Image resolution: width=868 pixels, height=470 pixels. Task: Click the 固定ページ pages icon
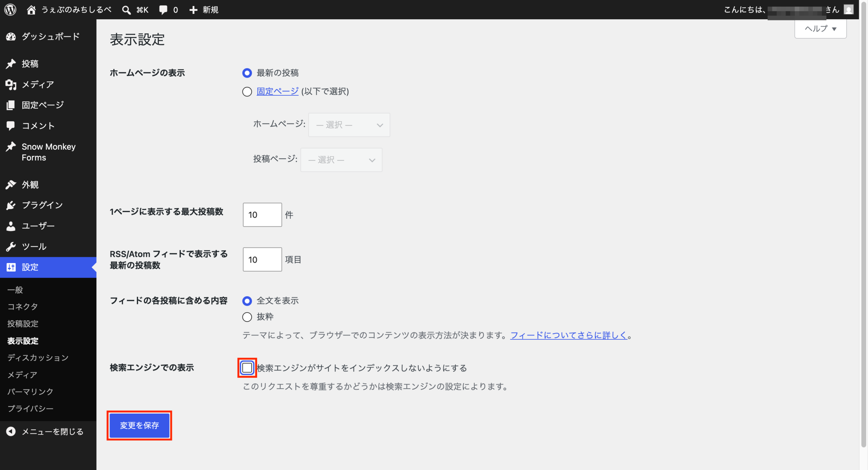(11, 105)
